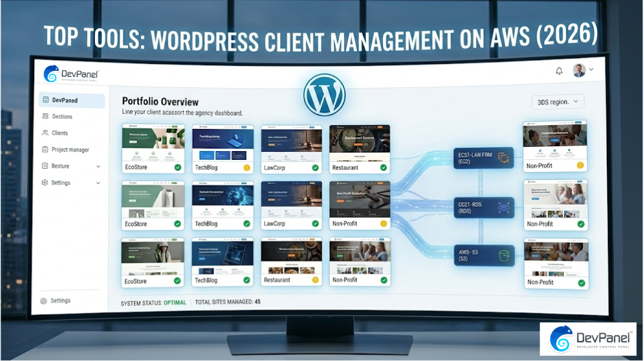Open the Settings entry without a chevron
This screenshot has width=644, height=361.
point(56,301)
